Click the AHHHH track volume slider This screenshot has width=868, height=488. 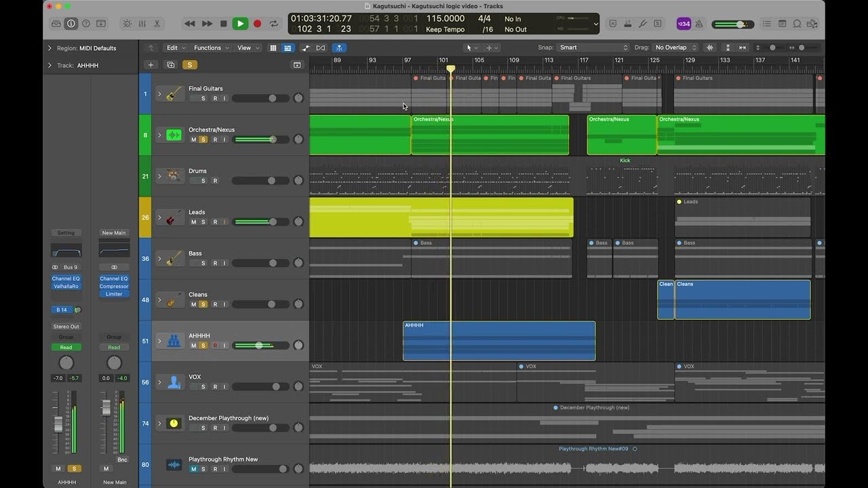259,346
